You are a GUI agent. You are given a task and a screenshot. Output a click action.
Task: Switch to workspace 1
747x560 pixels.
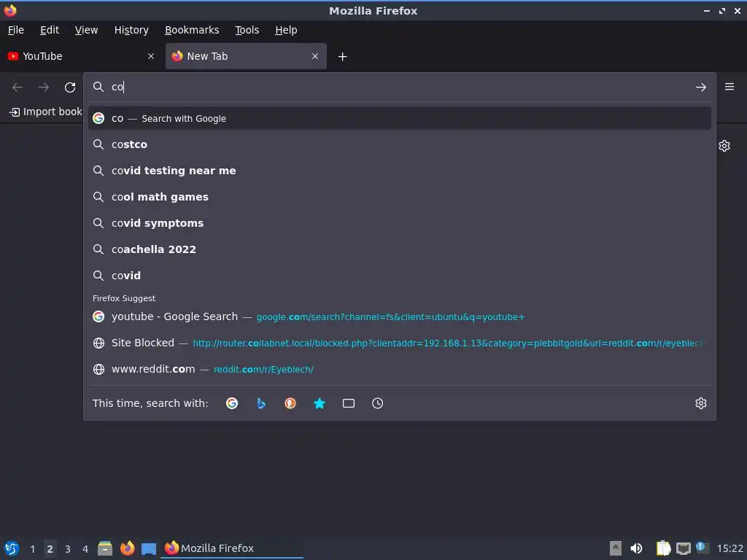pyautogui.click(x=32, y=549)
